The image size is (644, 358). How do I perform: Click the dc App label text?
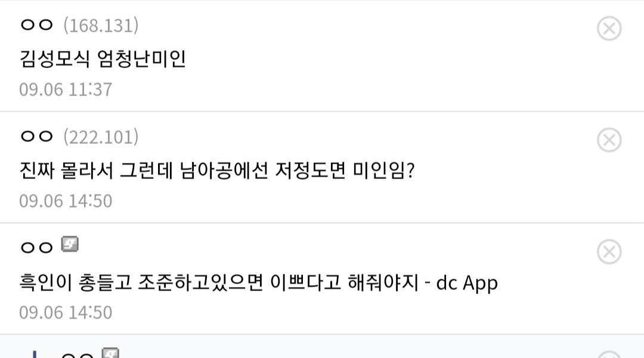[467, 283]
